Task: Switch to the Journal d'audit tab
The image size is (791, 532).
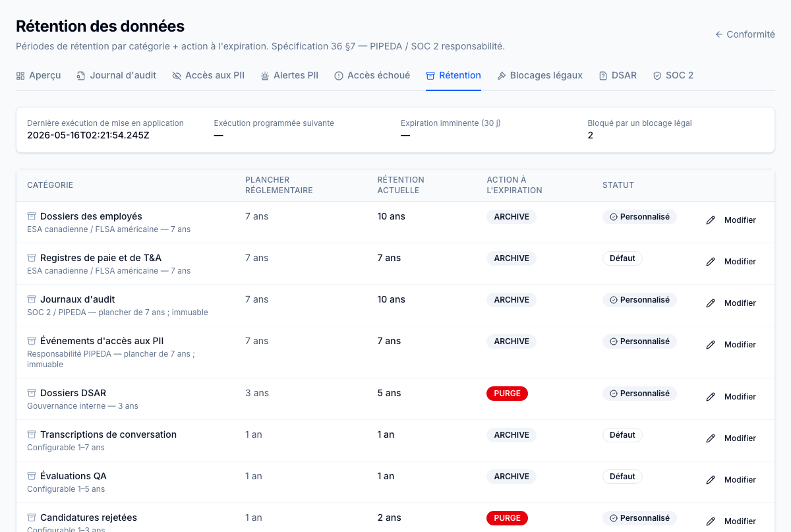Action: point(116,76)
